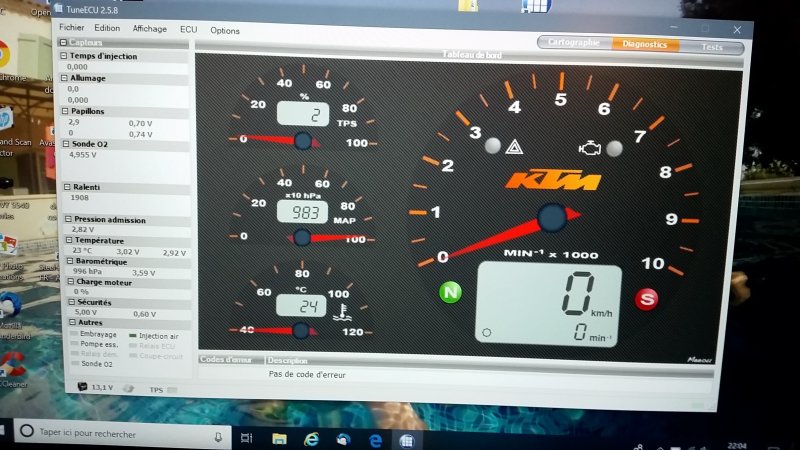Click the Ralenti value 1908
This screenshot has height=450, width=800.
pos(80,197)
